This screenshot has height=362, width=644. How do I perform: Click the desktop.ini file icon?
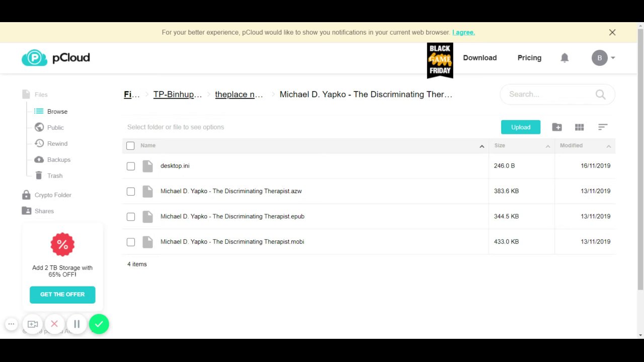pyautogui.click(x=147, y=166)
